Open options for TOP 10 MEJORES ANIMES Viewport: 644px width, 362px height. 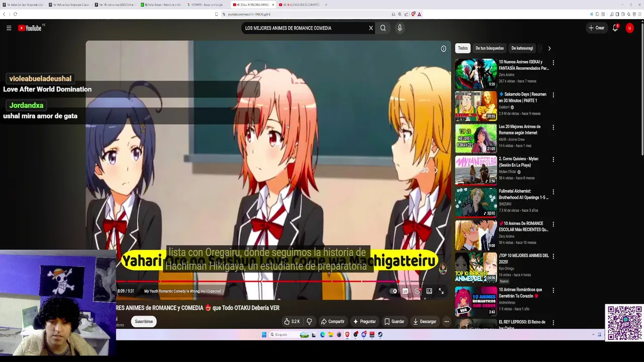[x=553, y=256]
